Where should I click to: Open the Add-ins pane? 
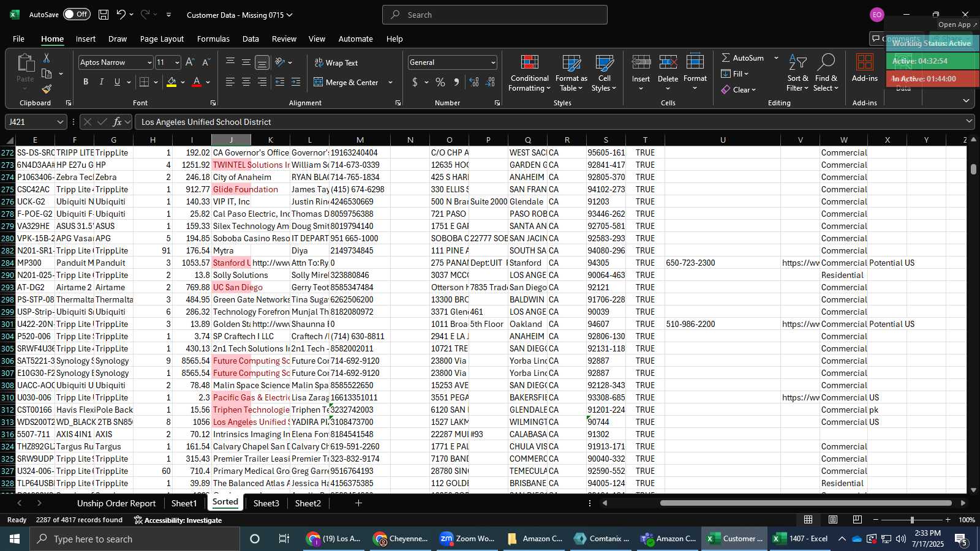pyautogui.click(x=864, y=67)
